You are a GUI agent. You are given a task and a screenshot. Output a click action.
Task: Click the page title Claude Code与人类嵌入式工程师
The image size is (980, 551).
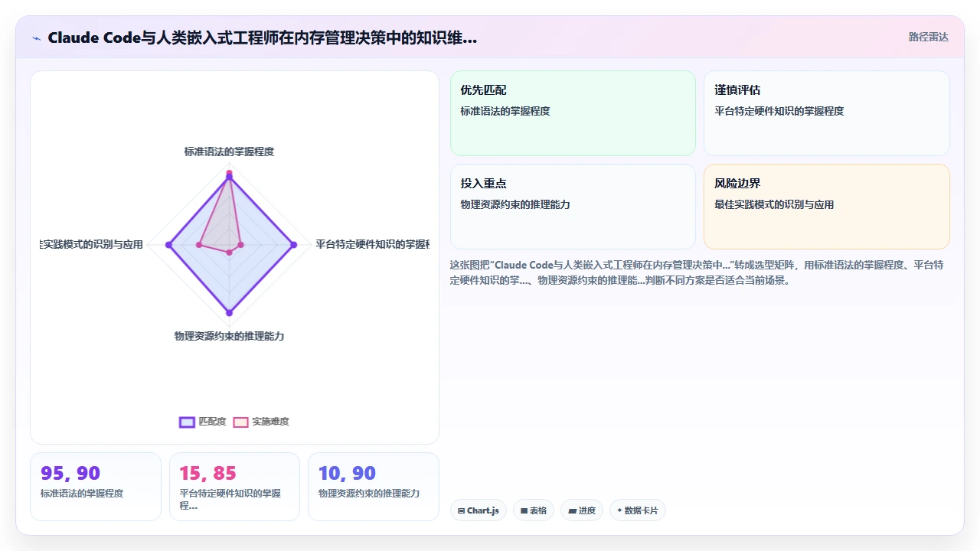coord(262,37)
